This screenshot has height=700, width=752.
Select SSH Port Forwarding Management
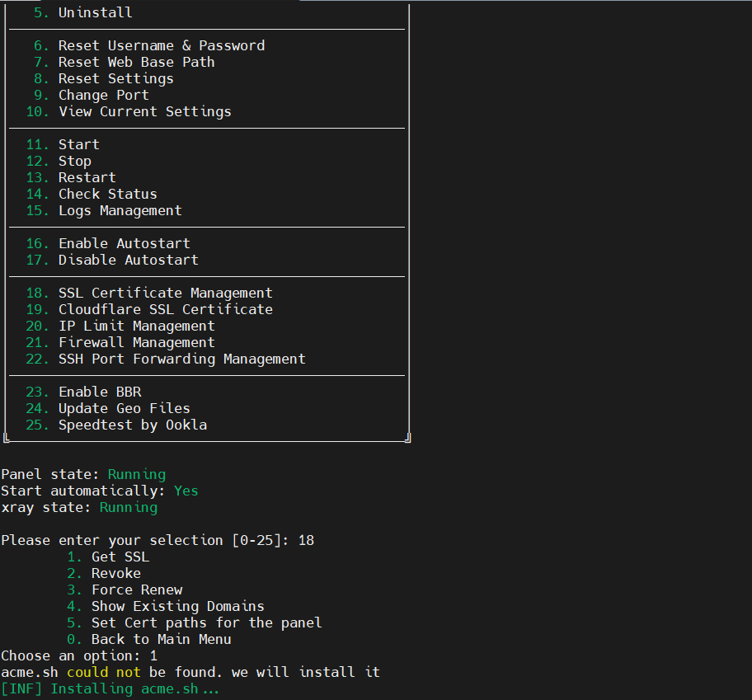181,359
